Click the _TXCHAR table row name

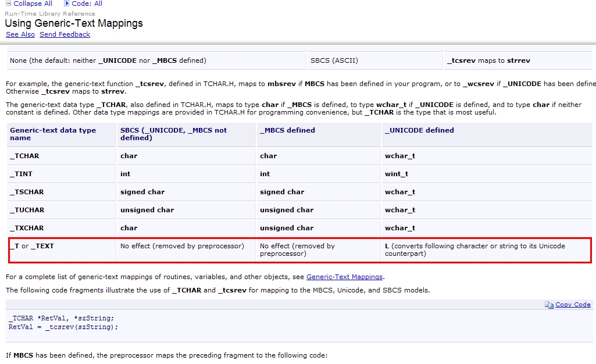(x=27, y=228)
